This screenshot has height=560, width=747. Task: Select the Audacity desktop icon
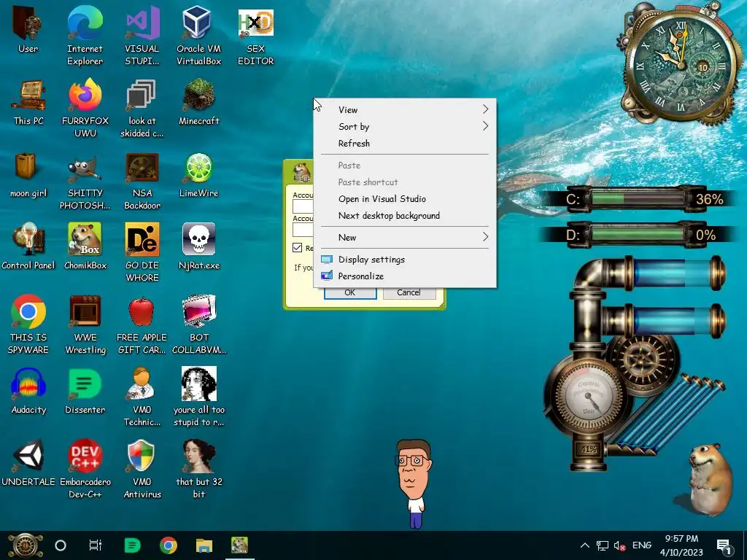(x=28, y=391)
